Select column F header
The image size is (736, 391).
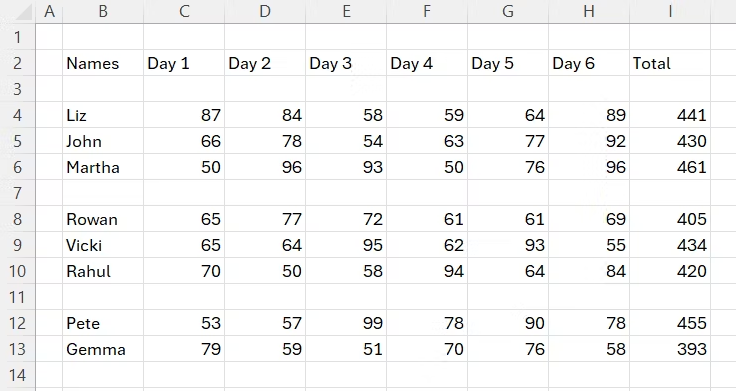[x=427, y=11]
